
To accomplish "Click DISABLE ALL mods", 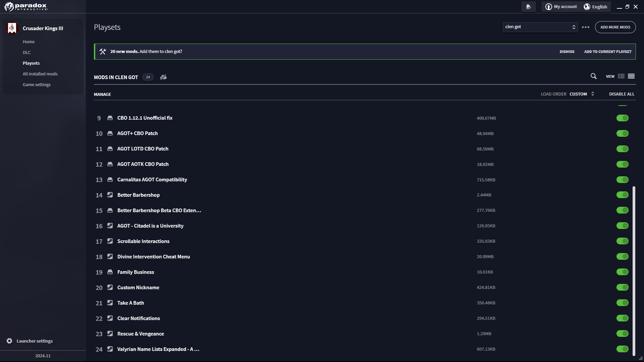I will pos(622,94).
